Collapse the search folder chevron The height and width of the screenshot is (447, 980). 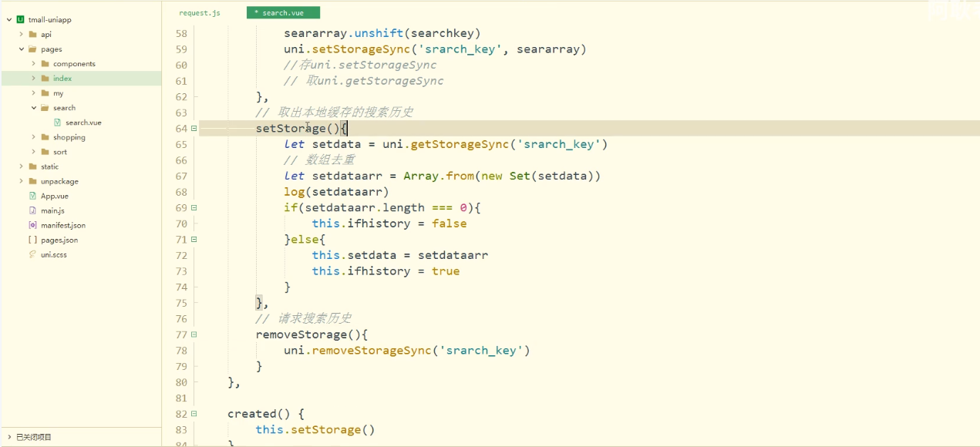[33, 107]
